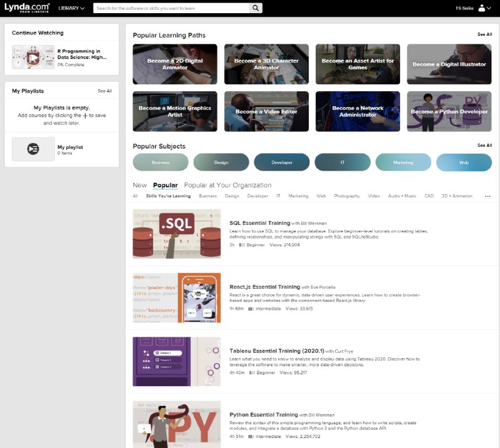
Task: Filter courses by IT category
Action: pos(278,196)
